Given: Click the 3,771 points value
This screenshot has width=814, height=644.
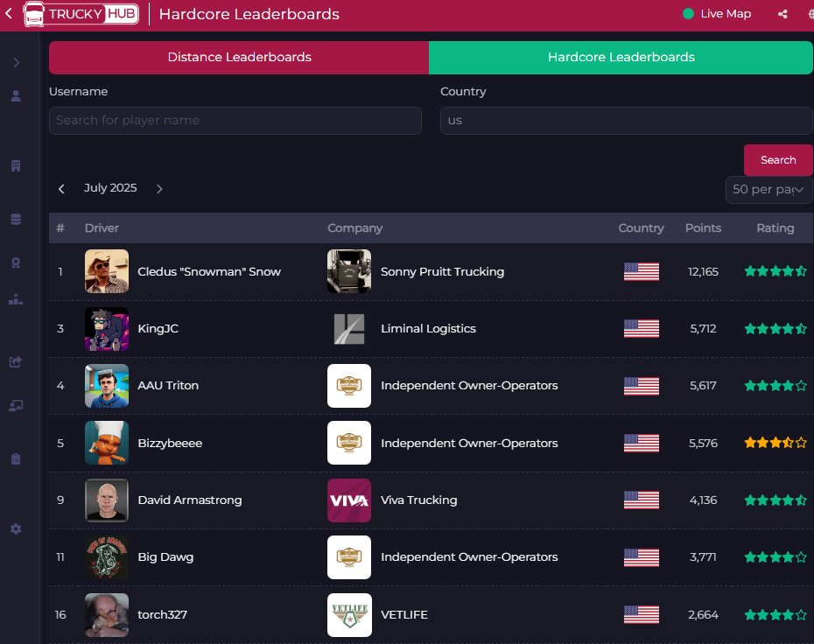Looking at the screenshot, I should 703,557.
